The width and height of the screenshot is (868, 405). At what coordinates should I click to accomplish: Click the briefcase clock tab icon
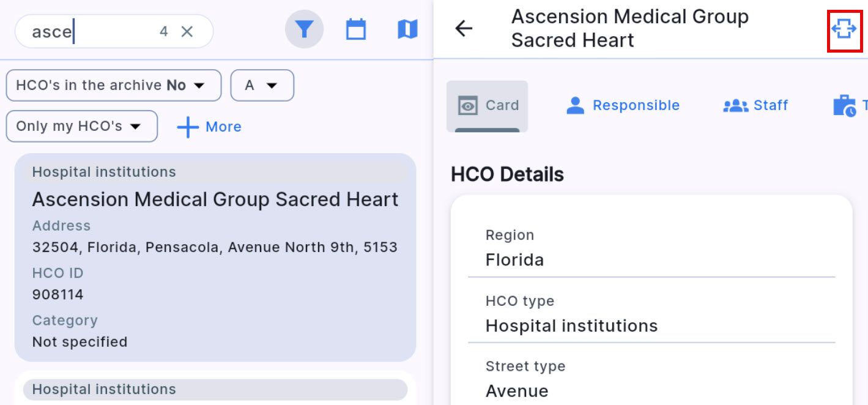[x=845, y=106]
